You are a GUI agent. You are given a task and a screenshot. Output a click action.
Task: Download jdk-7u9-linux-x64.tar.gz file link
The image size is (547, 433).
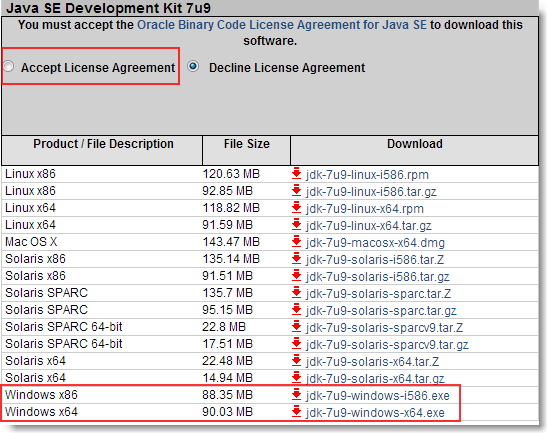(369, 226)
